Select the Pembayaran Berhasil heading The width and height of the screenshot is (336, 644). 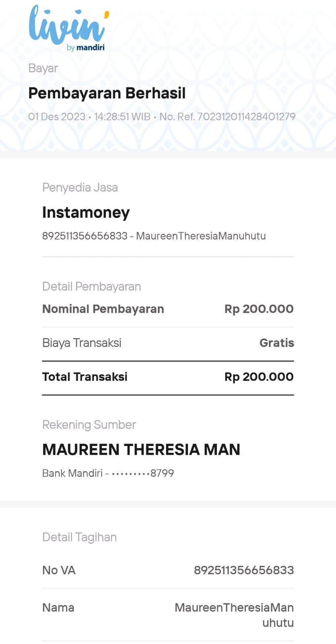click(107, 93)
